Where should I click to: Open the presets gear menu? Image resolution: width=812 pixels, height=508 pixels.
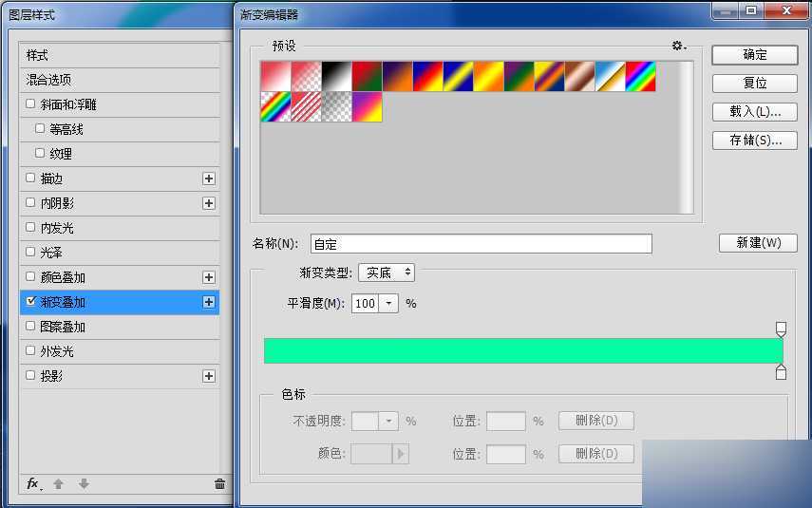click(678, 46)
